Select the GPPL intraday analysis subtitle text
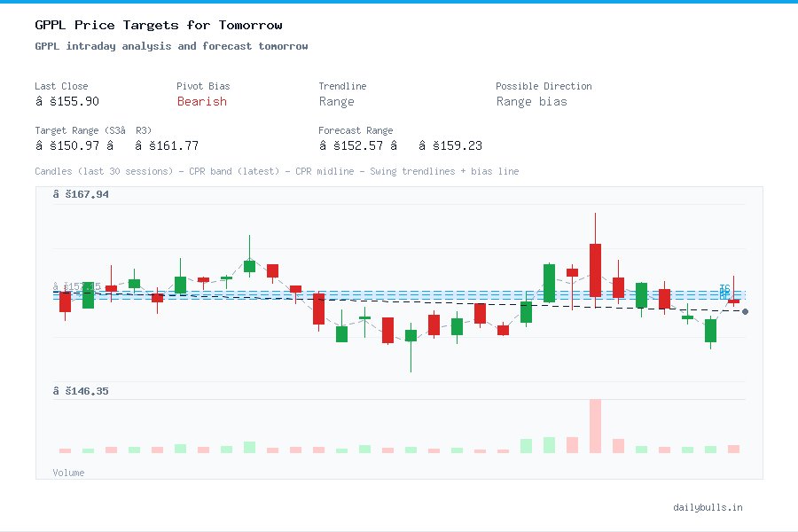Viewport: 798px width, 532px height. tap(171, 46)
